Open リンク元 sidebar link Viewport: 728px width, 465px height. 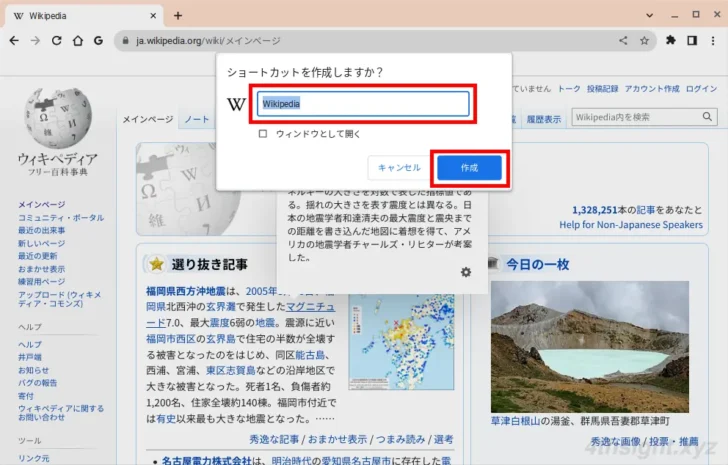33,458
